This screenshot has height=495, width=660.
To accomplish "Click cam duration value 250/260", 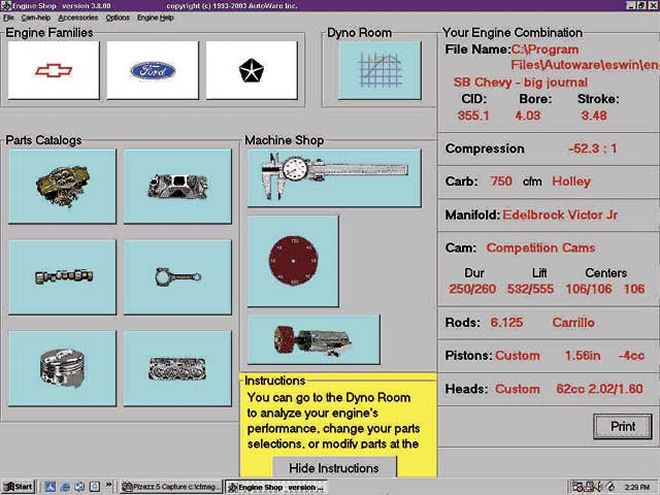I will (x=472, y=289).
